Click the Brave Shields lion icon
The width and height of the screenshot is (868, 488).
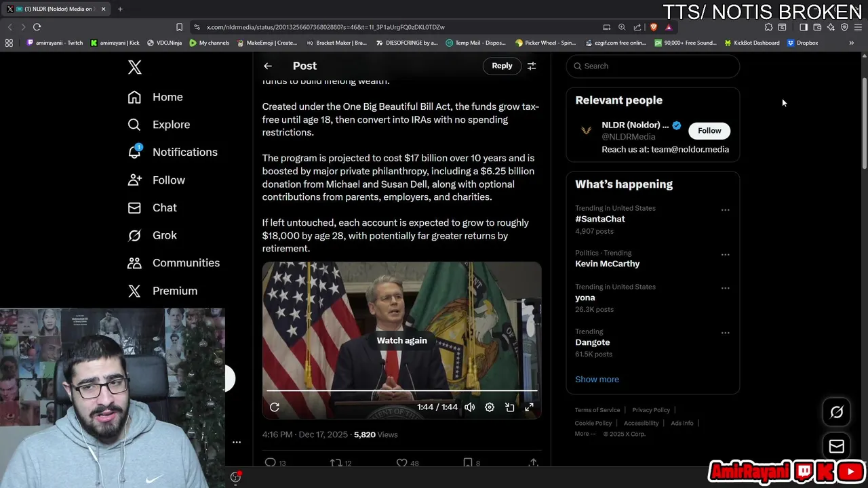click(x=653, y=27)
